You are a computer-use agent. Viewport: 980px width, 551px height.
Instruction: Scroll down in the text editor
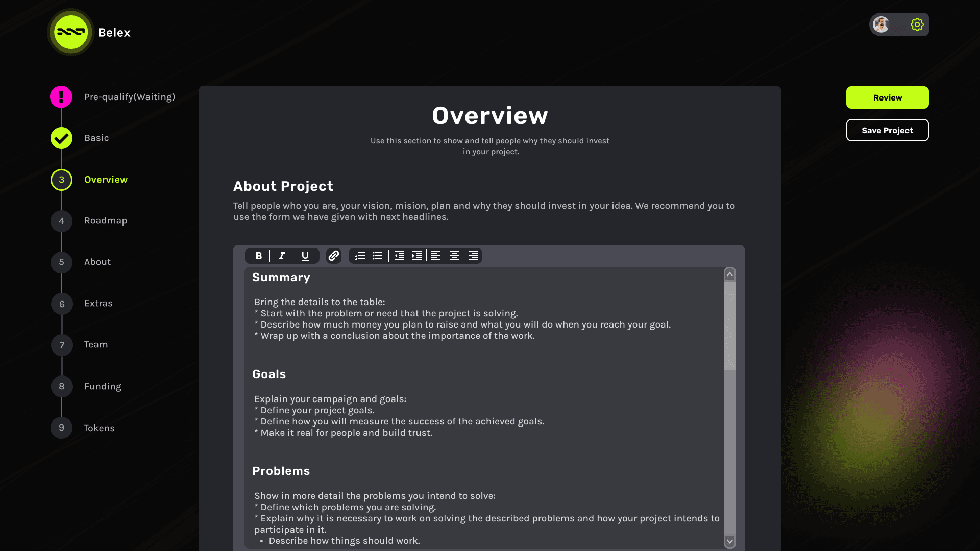pyautogui.click(x=729, y=542)
